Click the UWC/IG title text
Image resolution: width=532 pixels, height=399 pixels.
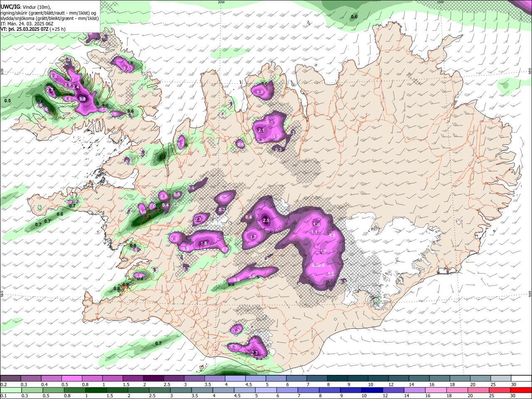point(10,7)
